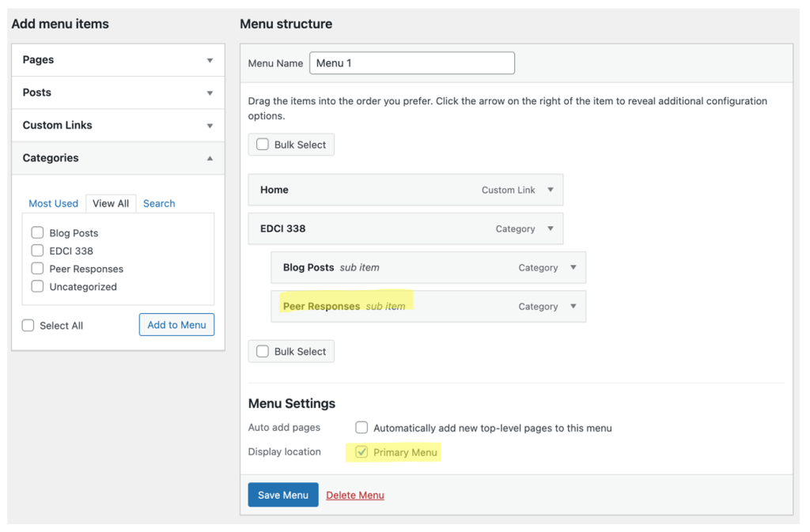The height and width of the screenshot is (532, 810).
Task: Click the Menu Name text field
Action: tap(411, 63)
